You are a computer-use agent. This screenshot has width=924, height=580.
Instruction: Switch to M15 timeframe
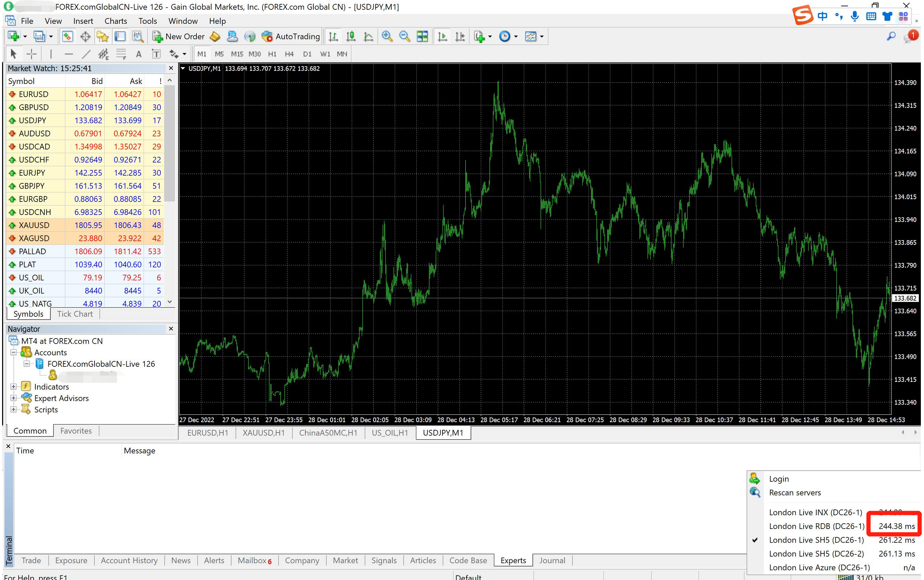click(x=237, y=54)
